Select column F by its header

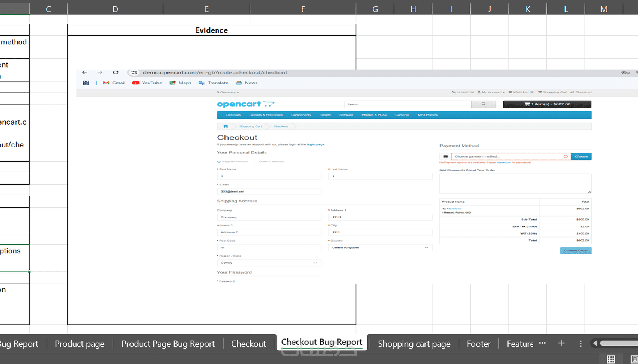click(303, 9)
